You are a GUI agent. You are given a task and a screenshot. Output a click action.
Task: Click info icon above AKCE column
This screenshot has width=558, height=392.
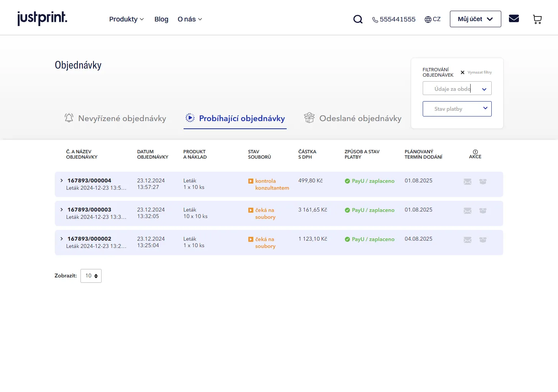point(475,152)
